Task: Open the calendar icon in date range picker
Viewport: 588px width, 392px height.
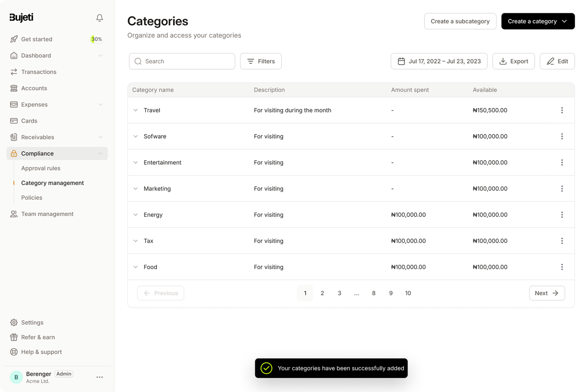Action: click(402, 61)
